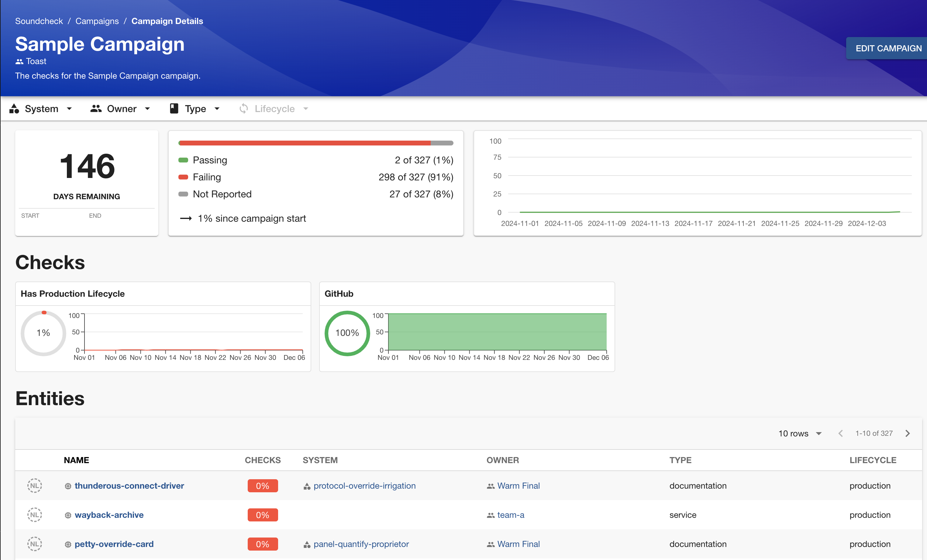Click the Type filter book icon
Image resolution: width=927 pixels, height=560 pixels.
click(174, 109)
